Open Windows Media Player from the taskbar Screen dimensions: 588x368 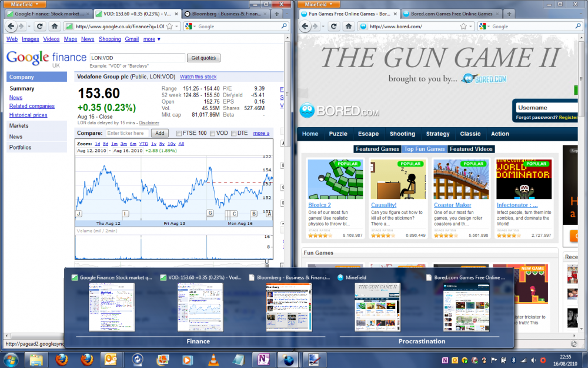[187, 360]
